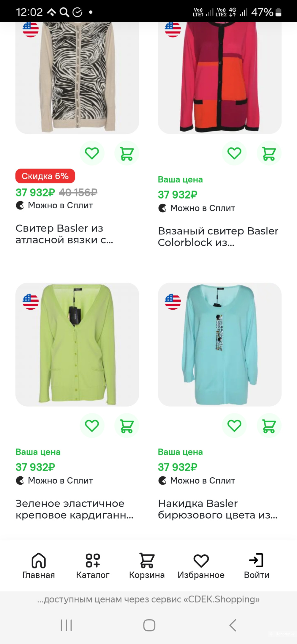The image size is (297, 644).
Task: Favorite the green crepe cardigan
Action: click(x=92, y=426)
